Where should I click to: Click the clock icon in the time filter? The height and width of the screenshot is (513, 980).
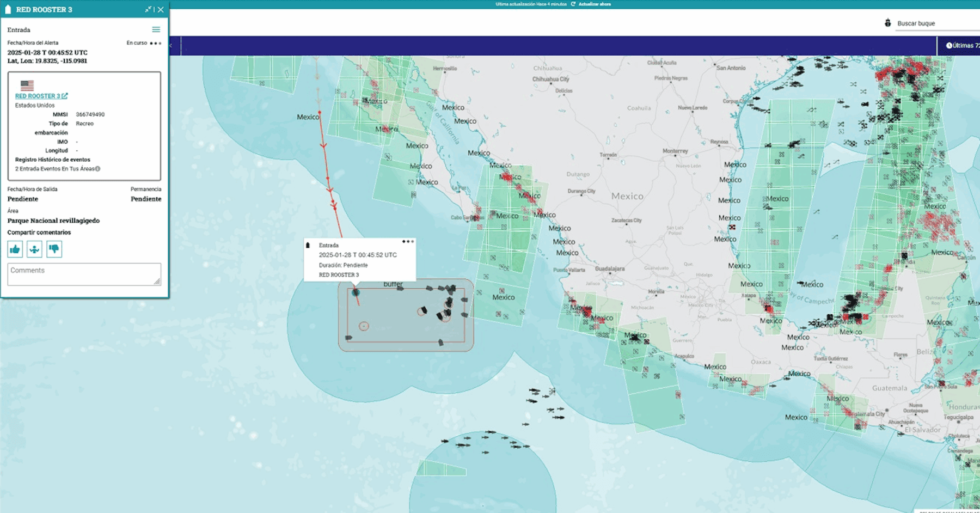tap(949, 46)
